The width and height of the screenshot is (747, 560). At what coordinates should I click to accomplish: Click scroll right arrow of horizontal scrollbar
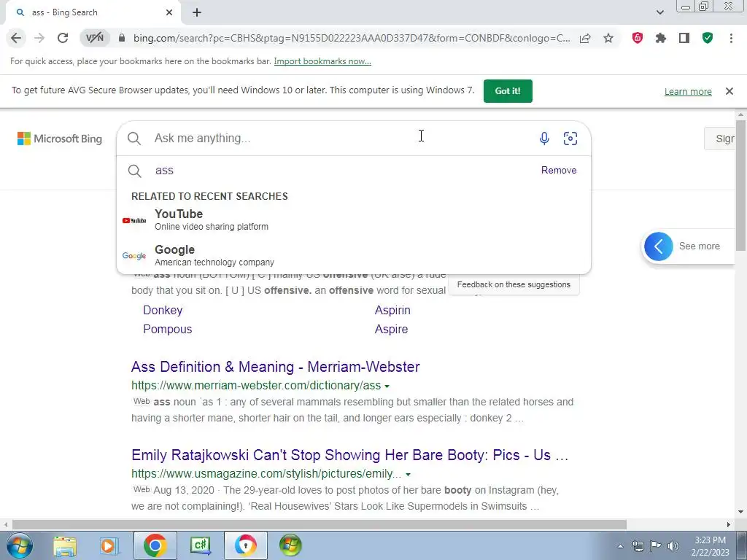point(729,524)
